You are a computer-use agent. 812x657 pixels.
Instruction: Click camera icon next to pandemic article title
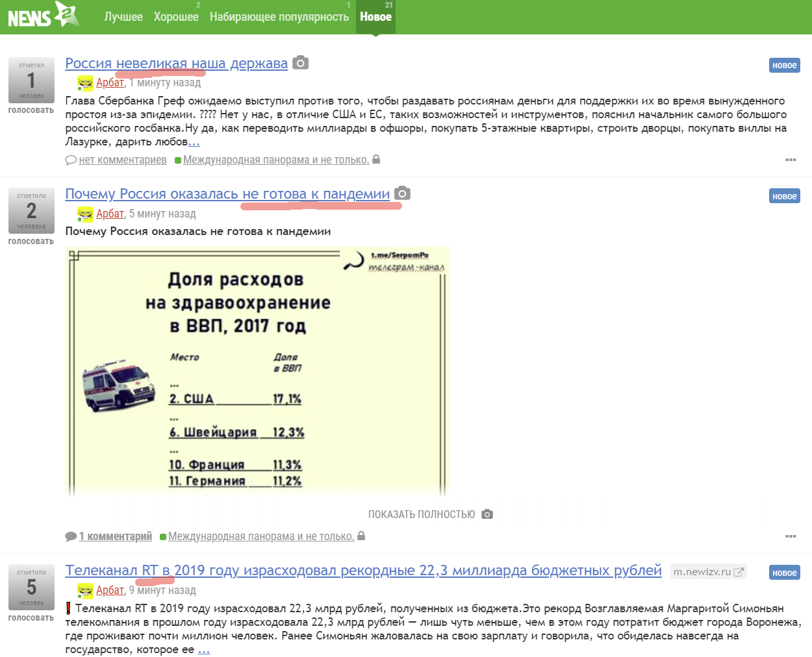point(402,193)
